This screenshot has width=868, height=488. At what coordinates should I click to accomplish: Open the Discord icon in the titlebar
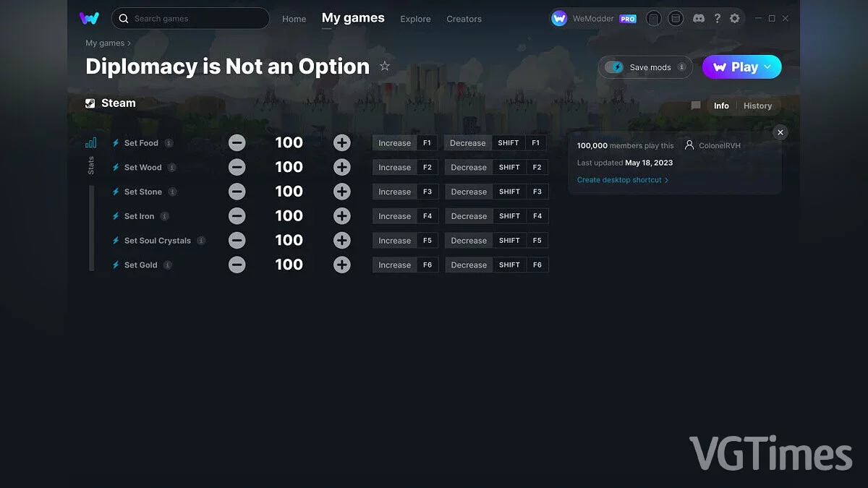699,18
